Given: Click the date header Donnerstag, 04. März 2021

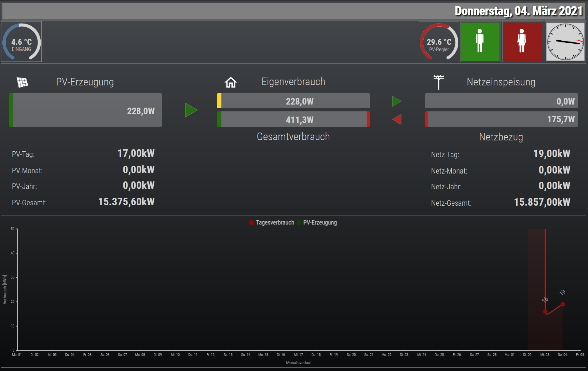Looking at the screenshot, I should click(518, 11).
